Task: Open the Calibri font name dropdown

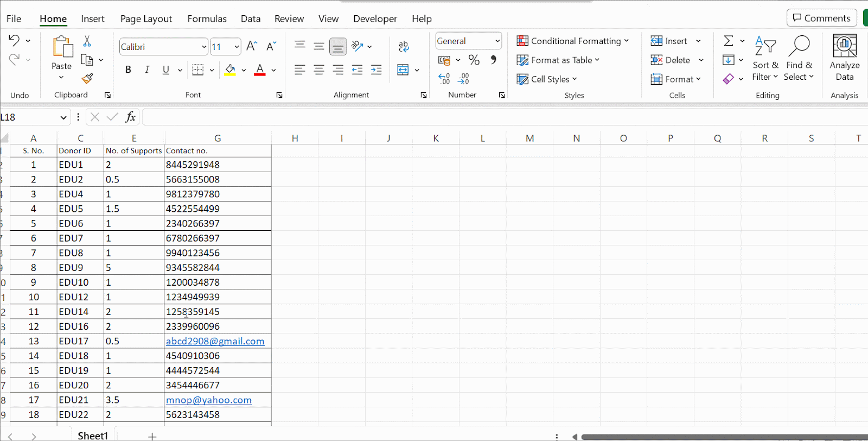Action: [203, 47]
